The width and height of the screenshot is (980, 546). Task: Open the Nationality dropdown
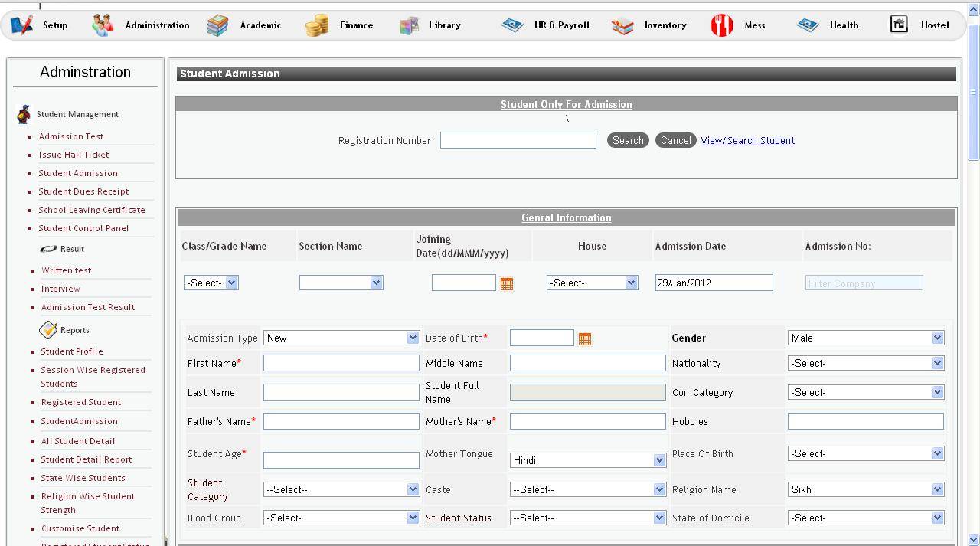[866, 363]
